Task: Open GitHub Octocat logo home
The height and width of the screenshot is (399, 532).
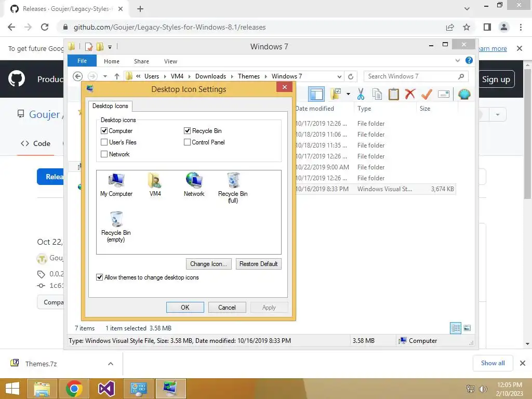Action: [17, 79]
